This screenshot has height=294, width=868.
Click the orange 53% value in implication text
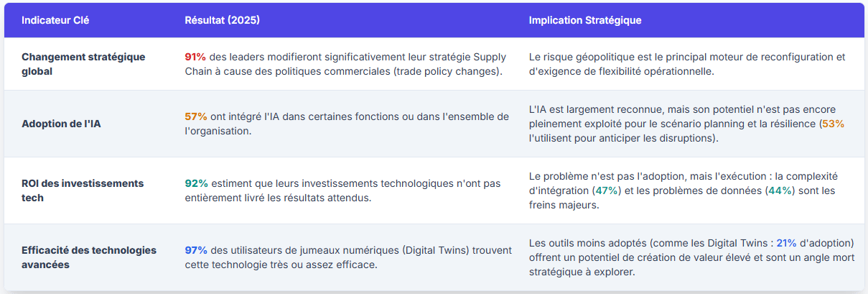833,124
